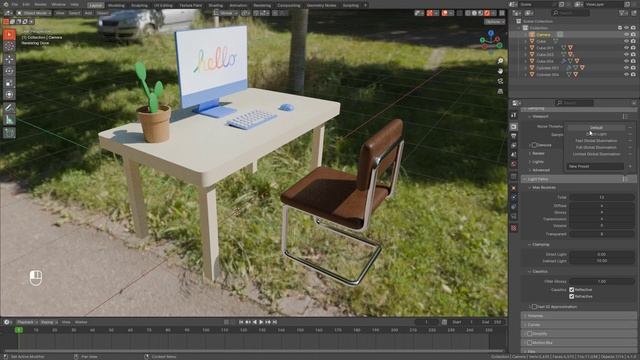Enable Fast GI Approximation checkbox
The width and height of the screenshot is (640, 360).
click(534, 307)
